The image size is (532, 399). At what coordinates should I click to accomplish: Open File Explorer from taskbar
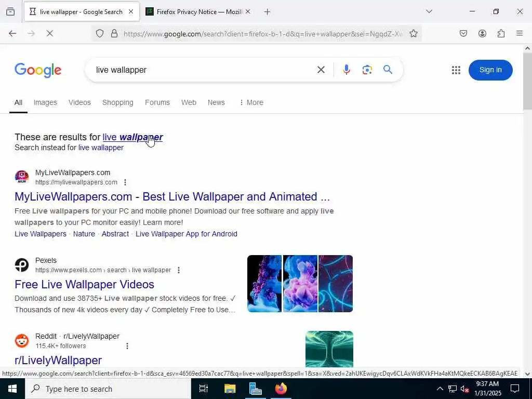[x=230, y=389]
